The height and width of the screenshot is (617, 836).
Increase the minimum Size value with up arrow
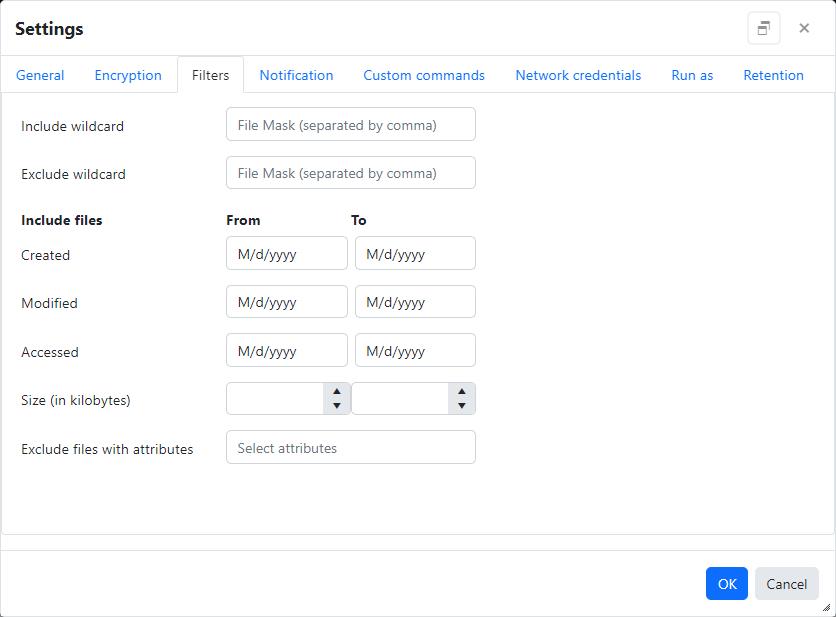pos(336,391)
